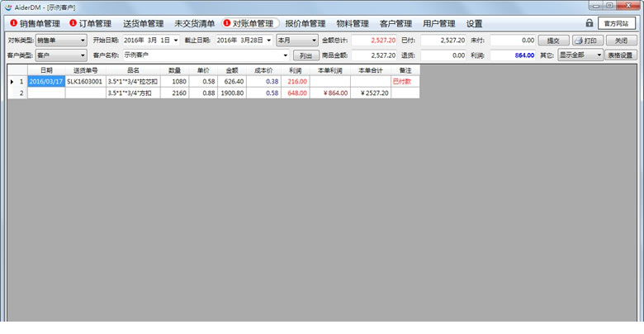The image size is (644, 334).
Task: Select the ¥2527.20 order total cell
Action: [x=371, y=93]
